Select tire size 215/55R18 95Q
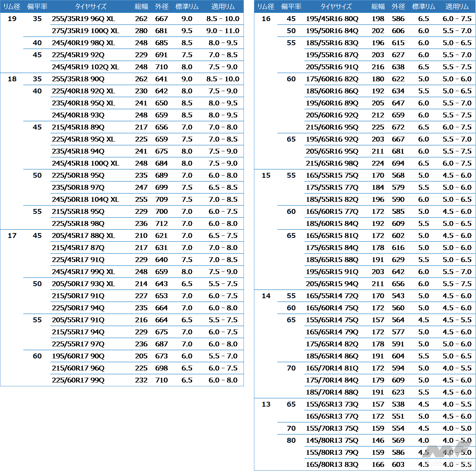Viewport: 476px width, 471px height. point(78,211)
